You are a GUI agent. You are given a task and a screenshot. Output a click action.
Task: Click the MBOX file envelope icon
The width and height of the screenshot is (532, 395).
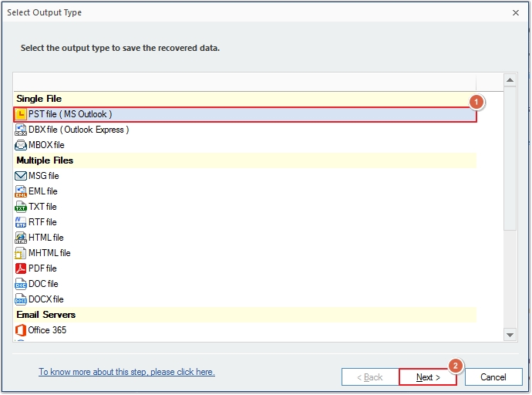click(x=21, y=145)
